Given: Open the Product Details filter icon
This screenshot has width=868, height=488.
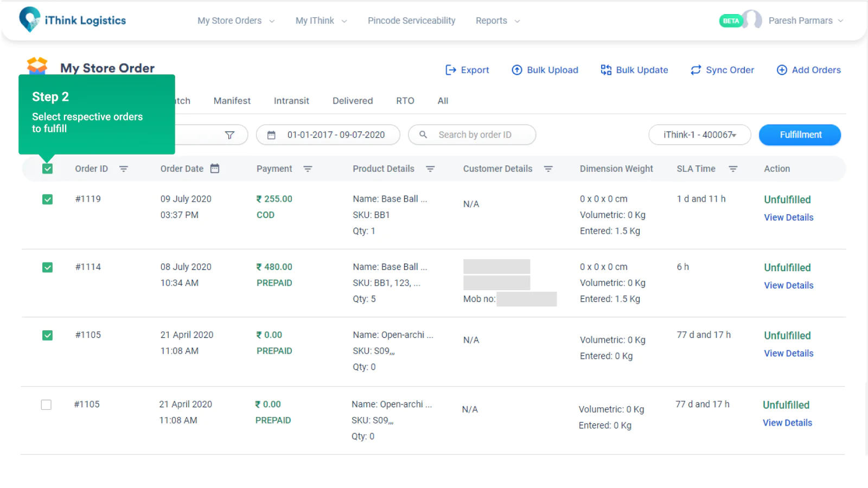Looking at the screenshot, I should click(x=430, y=169).
